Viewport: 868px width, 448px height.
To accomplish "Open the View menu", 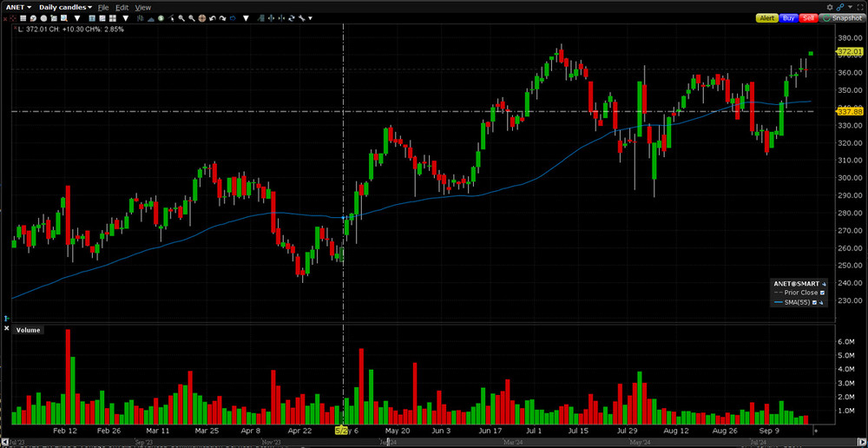I will 142,7.
